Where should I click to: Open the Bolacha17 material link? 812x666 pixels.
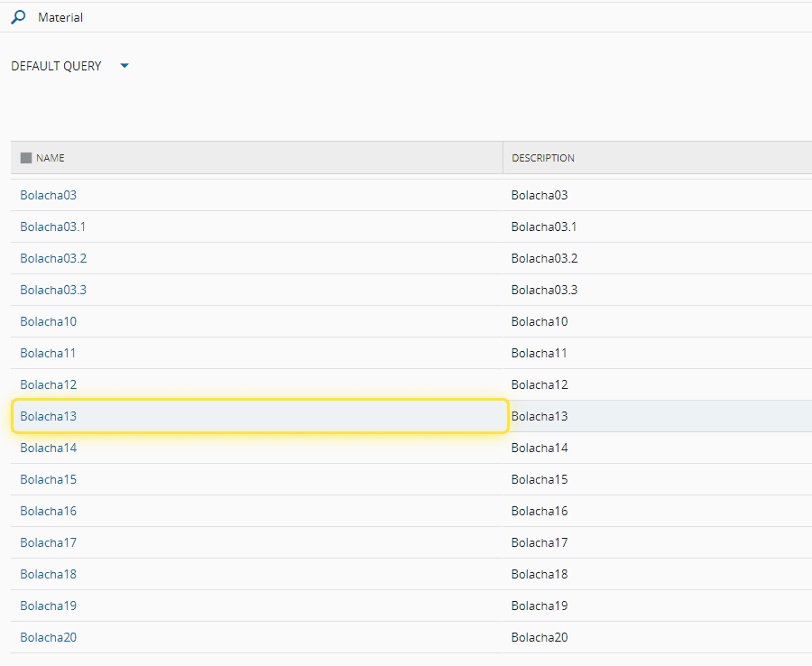point(48,542)
